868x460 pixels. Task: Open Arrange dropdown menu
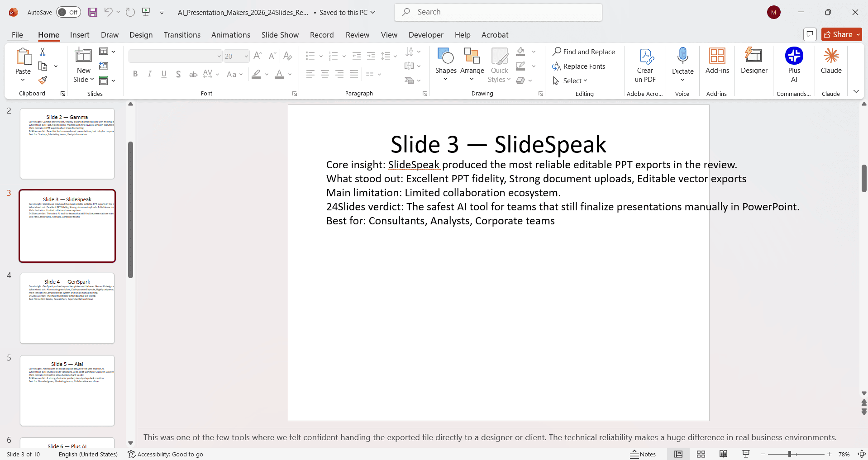tap(472, 66)
